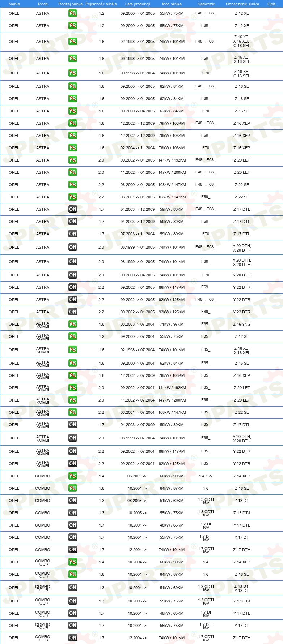The height and width of the screenshot is (644, 283).
Task: Click the PB icon in the Astra 06.2000 Z 22 SE row
Action: [73, 185]
